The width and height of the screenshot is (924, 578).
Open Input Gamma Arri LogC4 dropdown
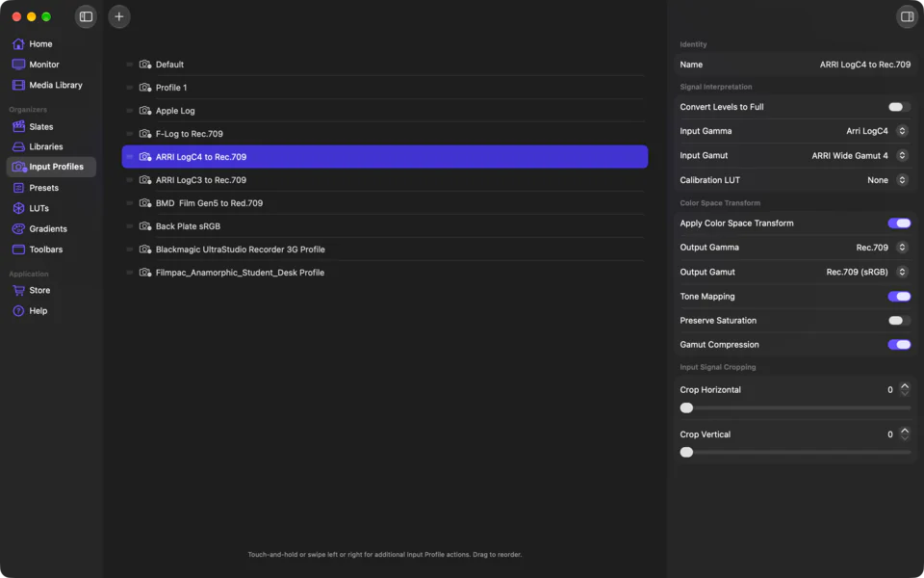pos(902,131)
